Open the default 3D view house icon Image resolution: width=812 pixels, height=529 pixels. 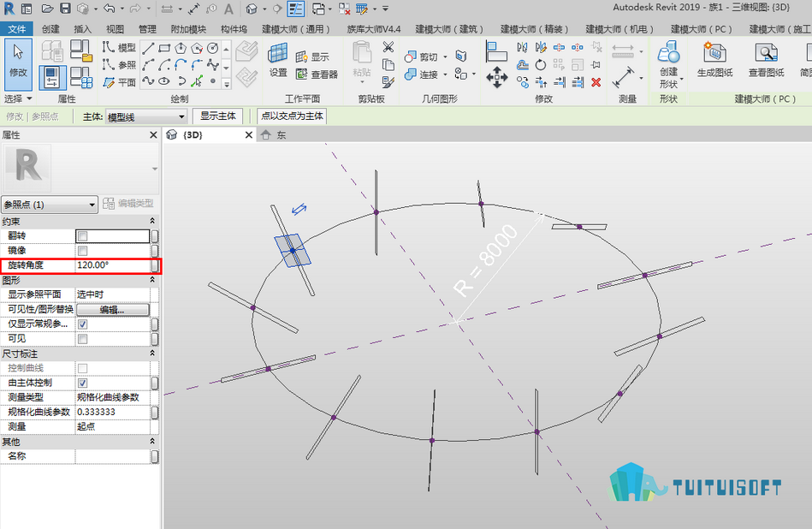click(252, 9)
